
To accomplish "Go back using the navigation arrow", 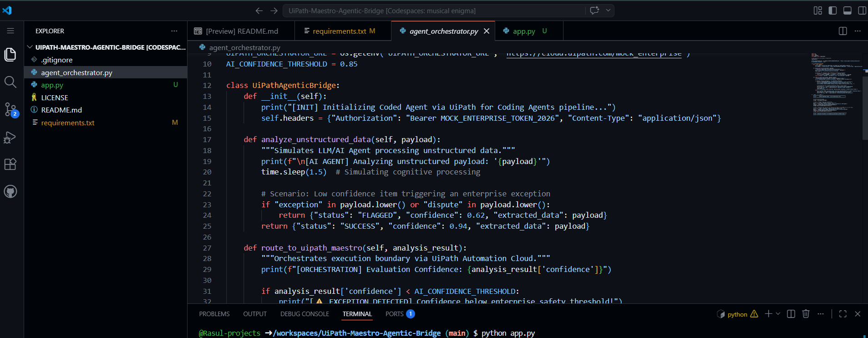I will (x=259, y=10).
